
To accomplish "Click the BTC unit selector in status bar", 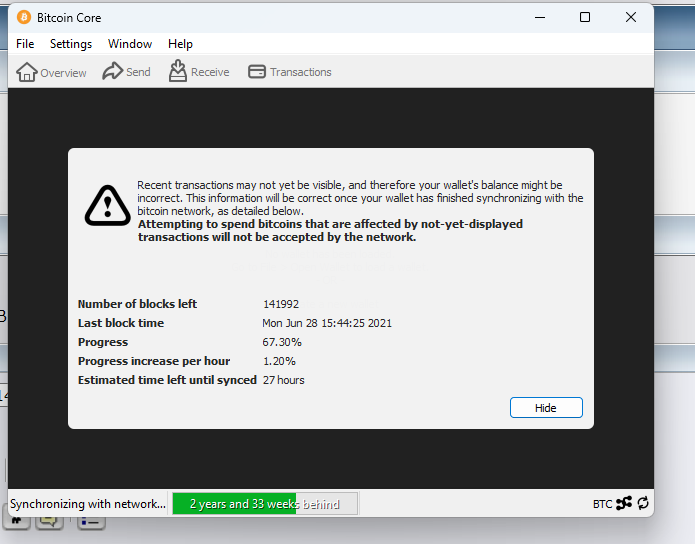I will click(602, 504).
